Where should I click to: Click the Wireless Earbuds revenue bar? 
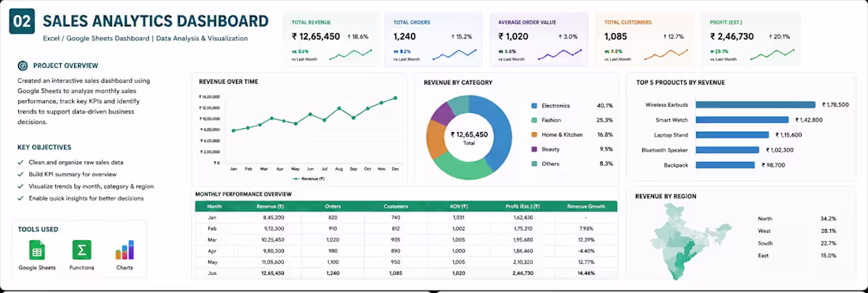pyautogui.click(x=755, y=105)
